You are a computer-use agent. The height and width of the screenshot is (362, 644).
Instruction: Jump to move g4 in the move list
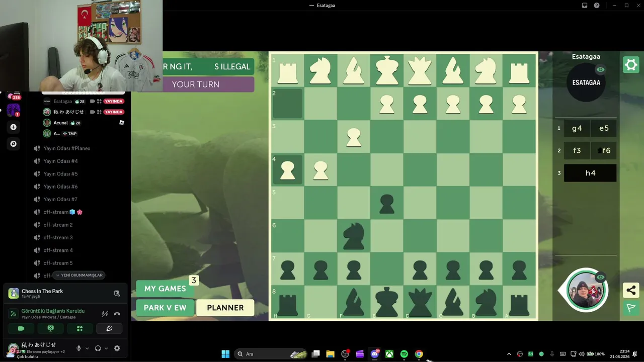pos(577,128)
